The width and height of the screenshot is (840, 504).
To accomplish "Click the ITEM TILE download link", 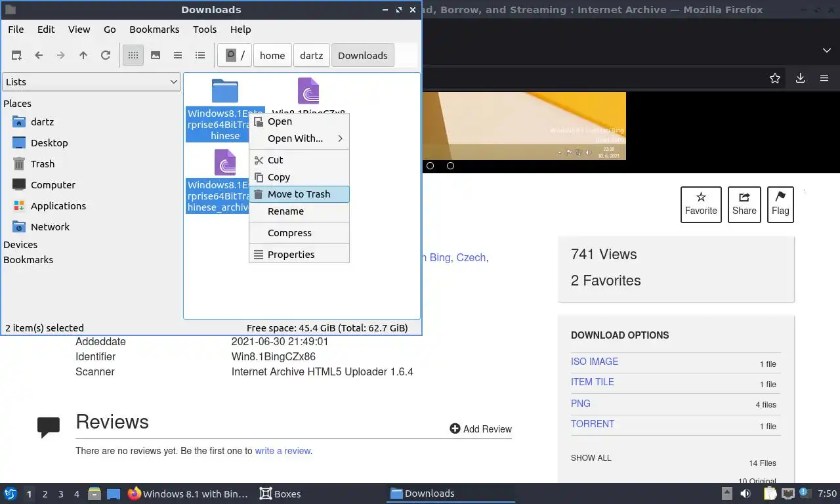I will [593, 382].
